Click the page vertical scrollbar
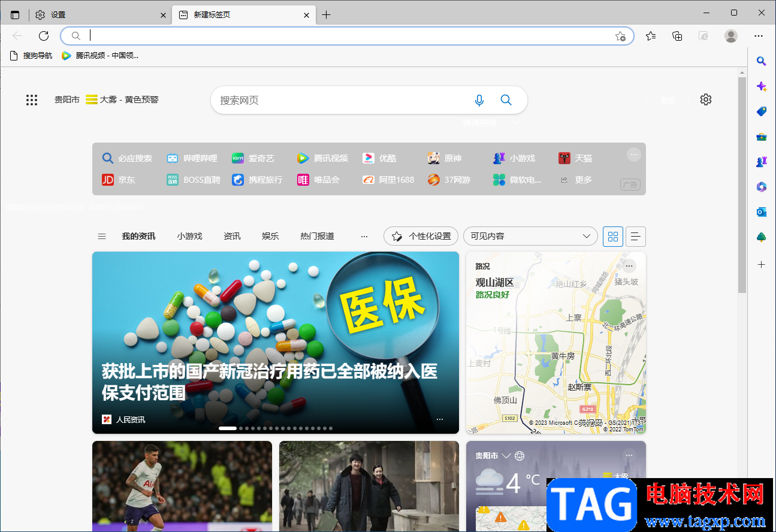The image size is (776, 532). [x=742, y=185]
